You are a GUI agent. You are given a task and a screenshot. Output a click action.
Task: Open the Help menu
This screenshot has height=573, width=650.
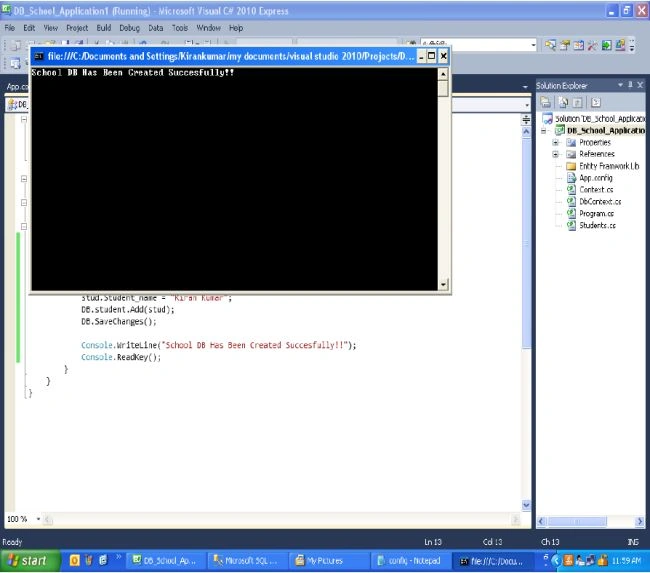236,28
